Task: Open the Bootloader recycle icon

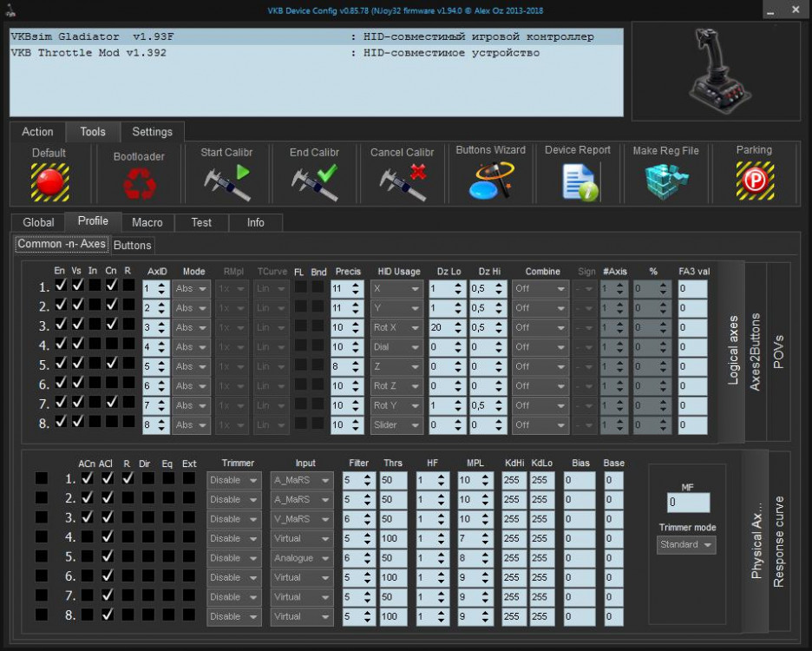Action: pos(138,184)
